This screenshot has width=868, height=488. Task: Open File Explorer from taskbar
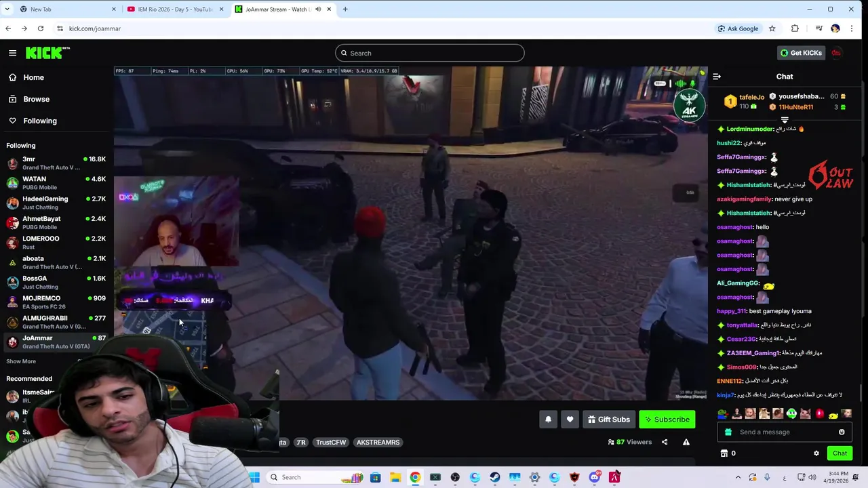[x=395, y=477]
